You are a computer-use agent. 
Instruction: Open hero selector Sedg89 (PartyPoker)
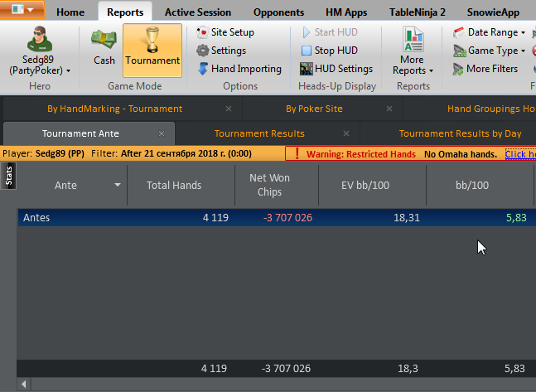coord(39,51)
